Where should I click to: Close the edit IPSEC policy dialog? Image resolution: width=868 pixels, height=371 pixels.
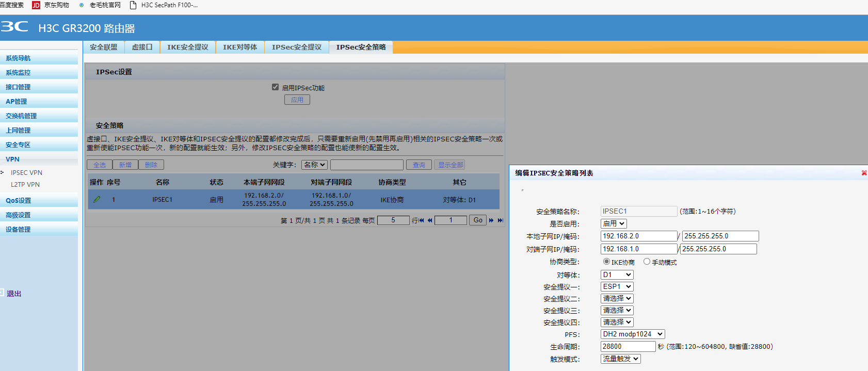click(x=864, y=173)
